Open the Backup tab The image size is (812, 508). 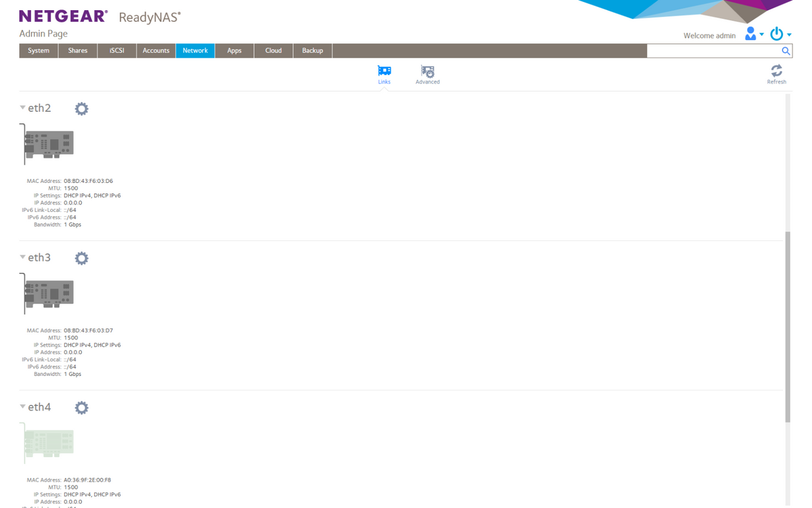pyautogui.click(x=313, y=51)
